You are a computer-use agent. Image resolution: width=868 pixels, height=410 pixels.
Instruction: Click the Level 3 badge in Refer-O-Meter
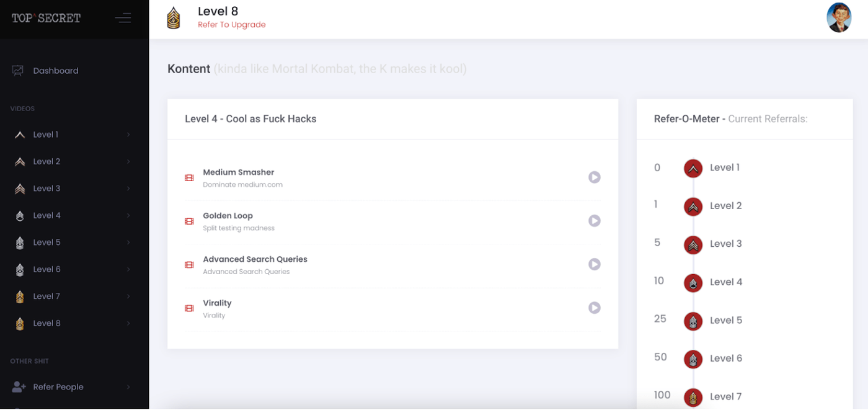point(693,244)
